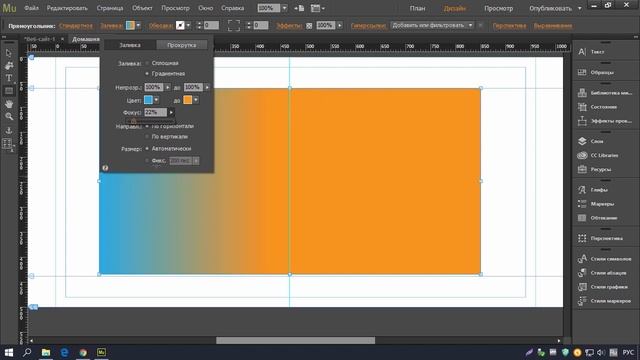Open the Стили графики panel
The width and height of the screenshot is (640, 360).
(x=582, y=287)
